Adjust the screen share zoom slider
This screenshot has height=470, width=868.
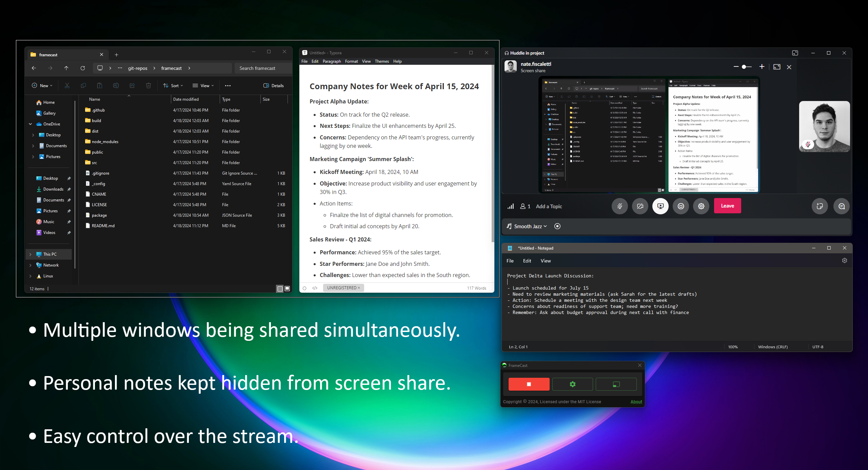point(744,67)
